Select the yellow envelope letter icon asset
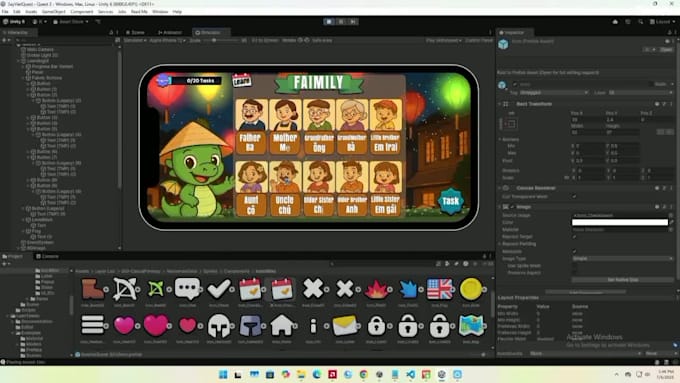This screenshot has height=383, width=680. pyautogui.click(x=344, y=325)
